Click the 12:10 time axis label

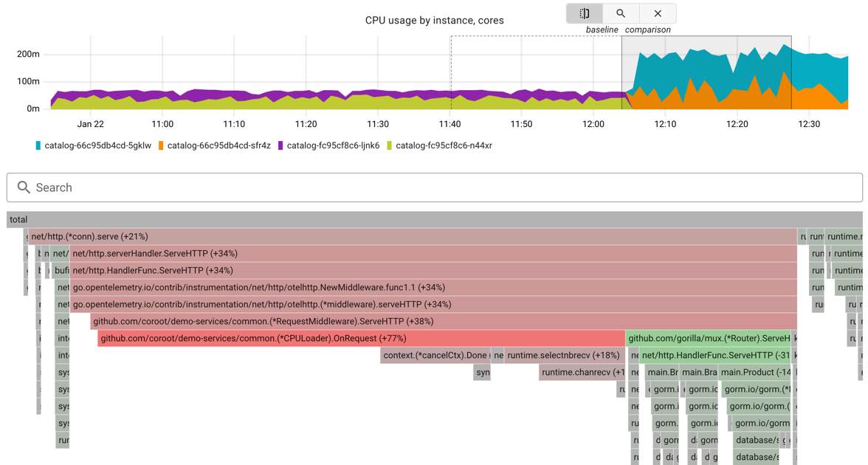(665, 124)
